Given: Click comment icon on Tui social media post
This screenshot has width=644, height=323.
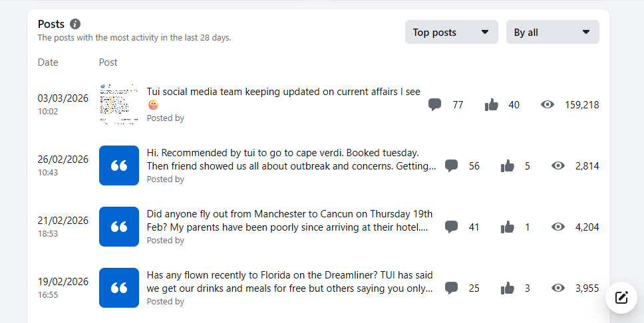Looking at the screenshot, I should click(x=434, y=104).
